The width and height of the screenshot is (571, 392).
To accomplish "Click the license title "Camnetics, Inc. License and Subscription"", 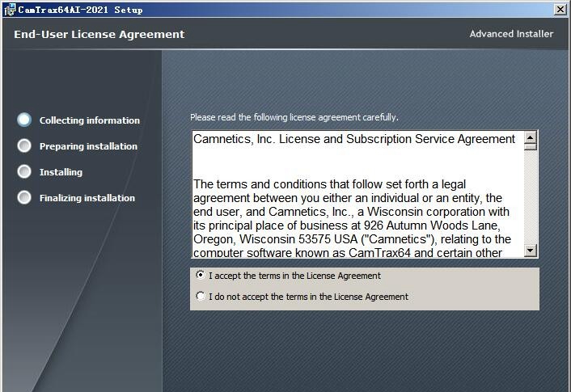I will (x=354, y=139).
